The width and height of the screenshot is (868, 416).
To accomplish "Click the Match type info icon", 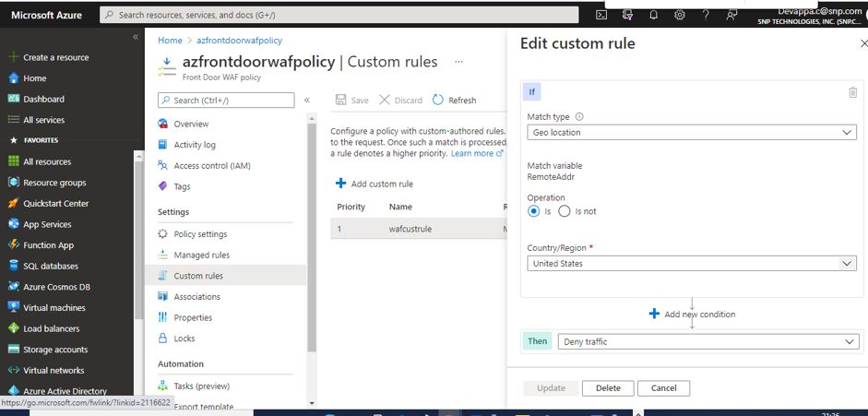I will point(579,117).
